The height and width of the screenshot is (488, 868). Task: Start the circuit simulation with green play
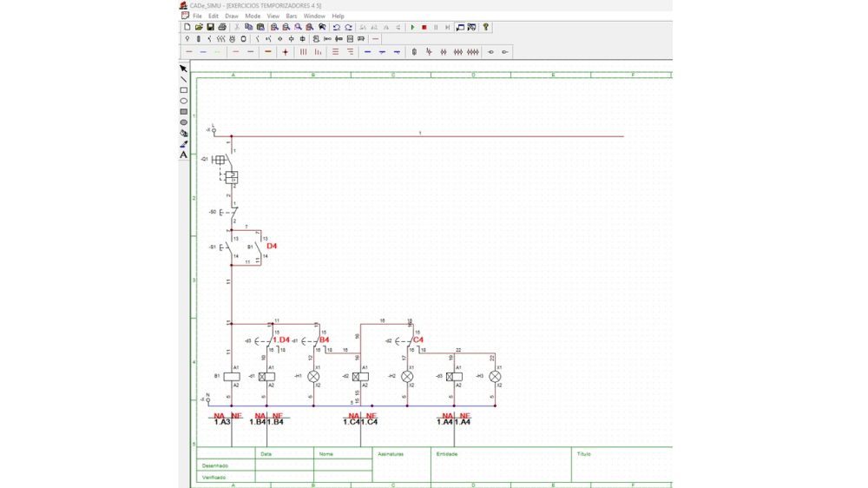click(x=412, y=27)
